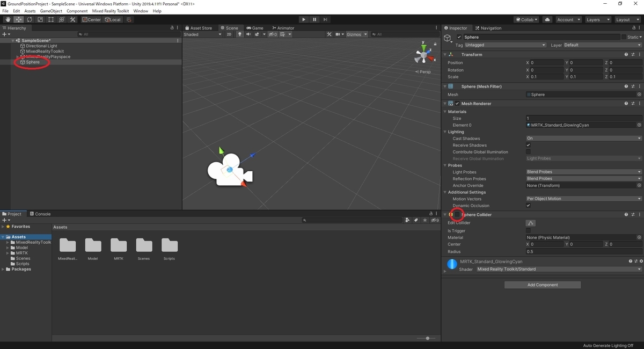Image resolution: width=644 pixels, height=349 pixels.
Task: Select the Scale tool
Action: 40,19
